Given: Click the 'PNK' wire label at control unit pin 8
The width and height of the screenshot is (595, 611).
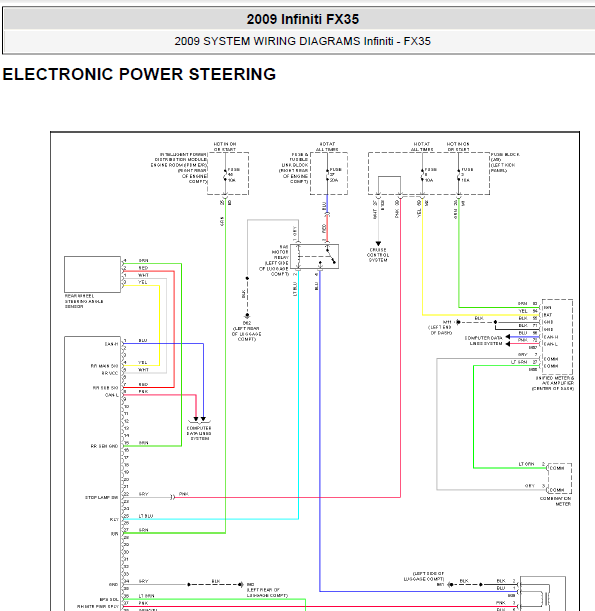Looking at the screenshot, I should (x=143, y=391).
